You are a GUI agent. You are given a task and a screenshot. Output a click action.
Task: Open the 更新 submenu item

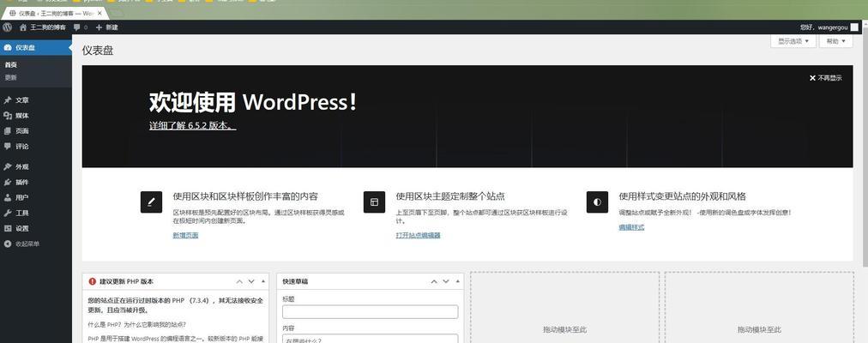click(x=10, y=77)
